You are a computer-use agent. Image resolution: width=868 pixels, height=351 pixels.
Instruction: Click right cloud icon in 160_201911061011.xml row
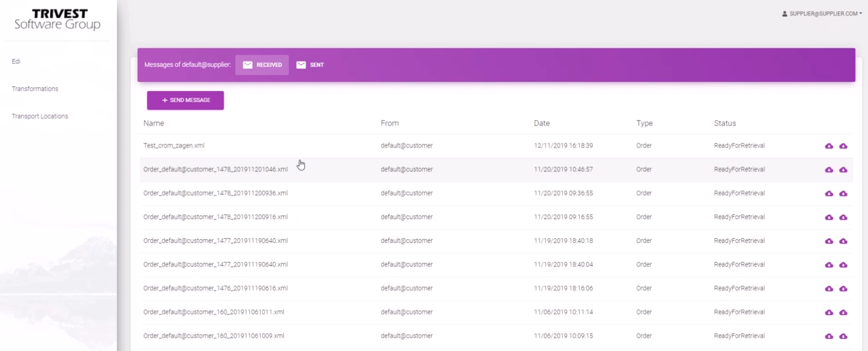pos(843,312)
